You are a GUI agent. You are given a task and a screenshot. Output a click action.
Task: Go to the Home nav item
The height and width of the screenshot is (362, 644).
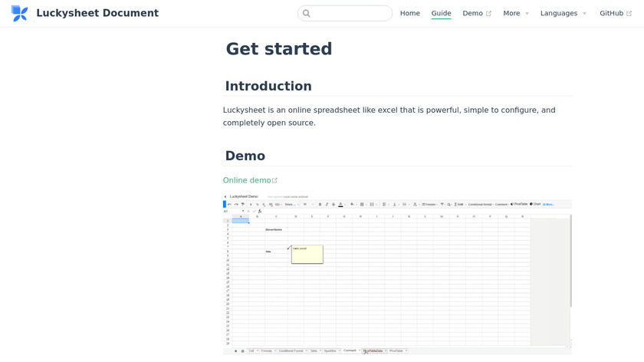410,13
